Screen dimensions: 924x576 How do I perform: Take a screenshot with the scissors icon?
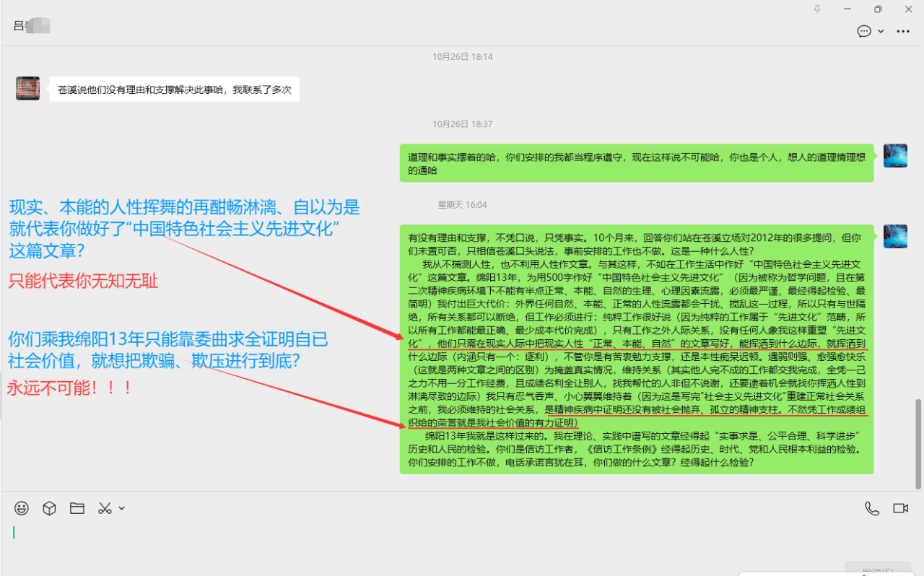[x=103, y=508]
